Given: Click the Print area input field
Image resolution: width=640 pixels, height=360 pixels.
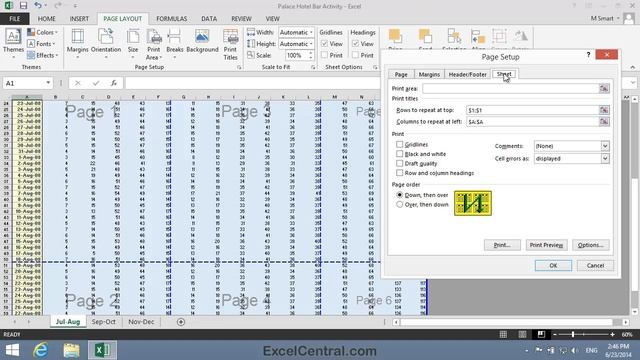Looking at the screenshot, I should click(x=510, y=88).
